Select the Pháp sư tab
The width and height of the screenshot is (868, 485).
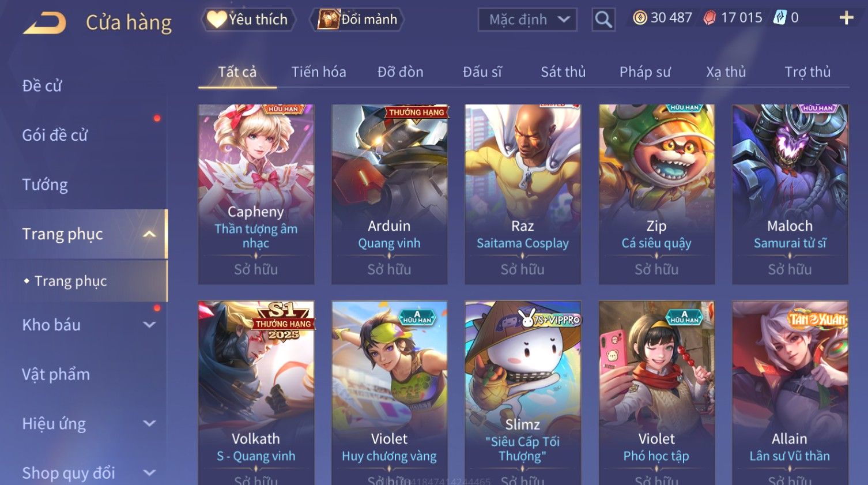[x=645, y=72]
